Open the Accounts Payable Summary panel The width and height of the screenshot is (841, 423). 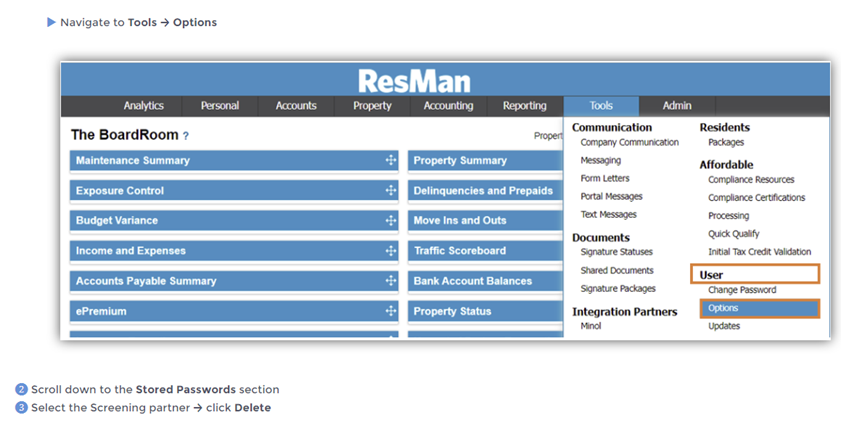(x=234, y=280)
